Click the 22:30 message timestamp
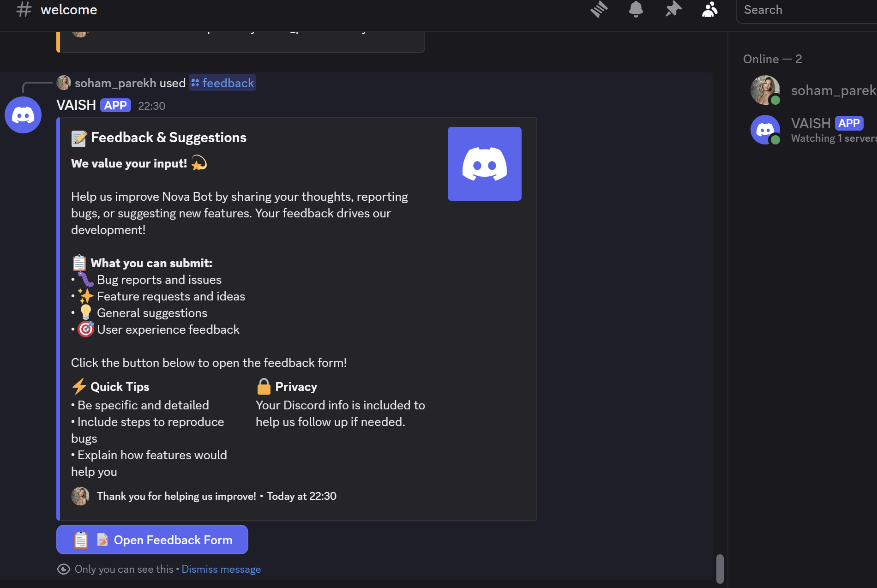This screenshot has height=588, width=877. click(x=151, y=106)
